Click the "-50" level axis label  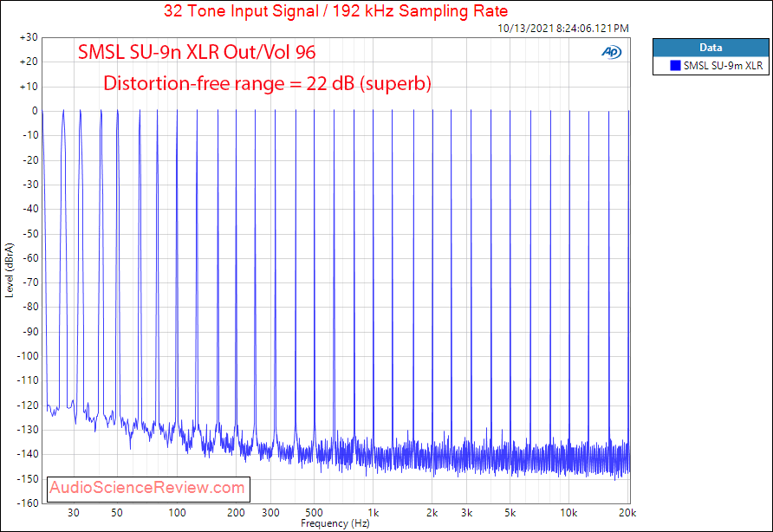click(30, 234)
